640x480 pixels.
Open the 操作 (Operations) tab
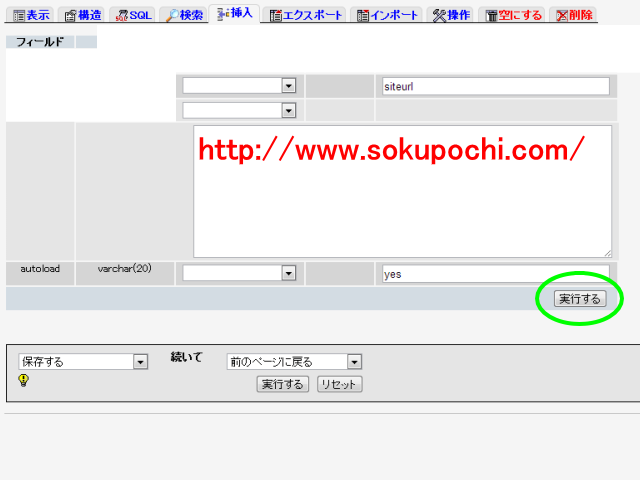tap(451, 15)
